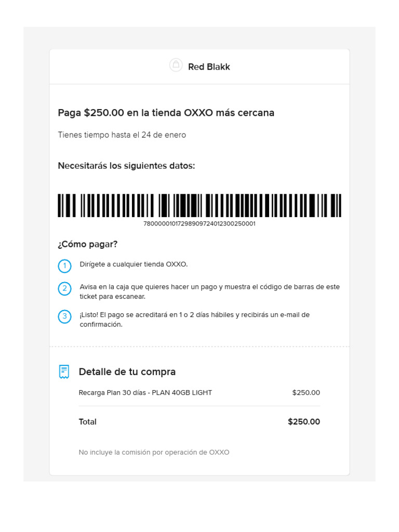Click the $250.00 price of the recarga item
The height and width of the screenshot is (532, 399).
coord(306,393)
